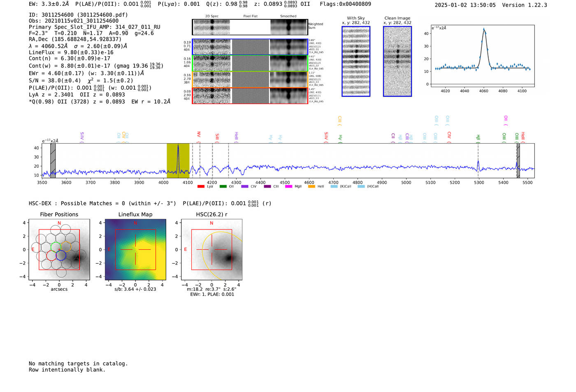Click the 2D Spec column header

(212, 16)
